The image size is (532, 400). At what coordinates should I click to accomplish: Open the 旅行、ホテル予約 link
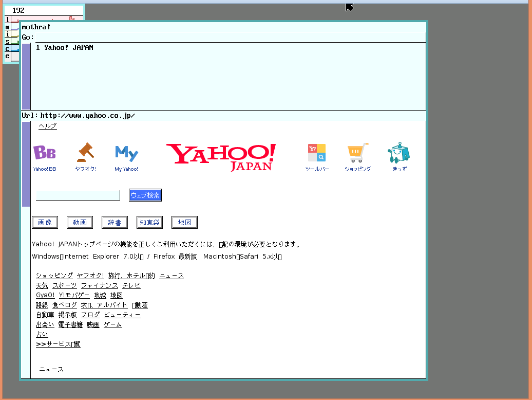pos(131,276)
